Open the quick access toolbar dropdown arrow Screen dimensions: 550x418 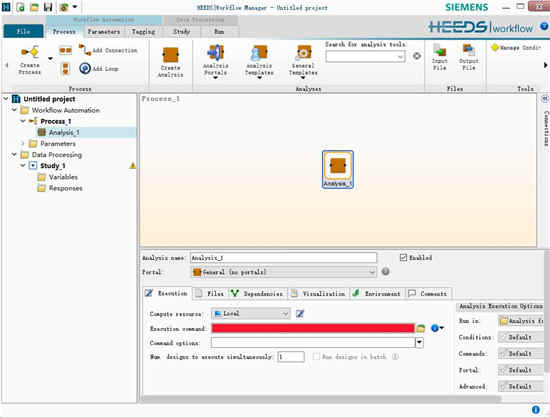(75, 7)
